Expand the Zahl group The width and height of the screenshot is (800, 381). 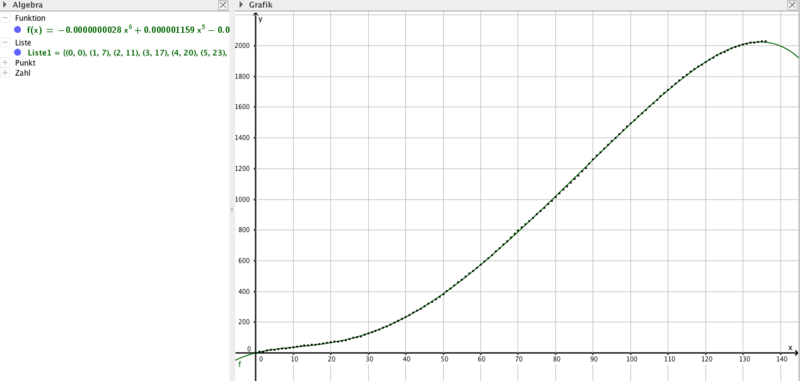pyautogui.click(x=5, y=73)
